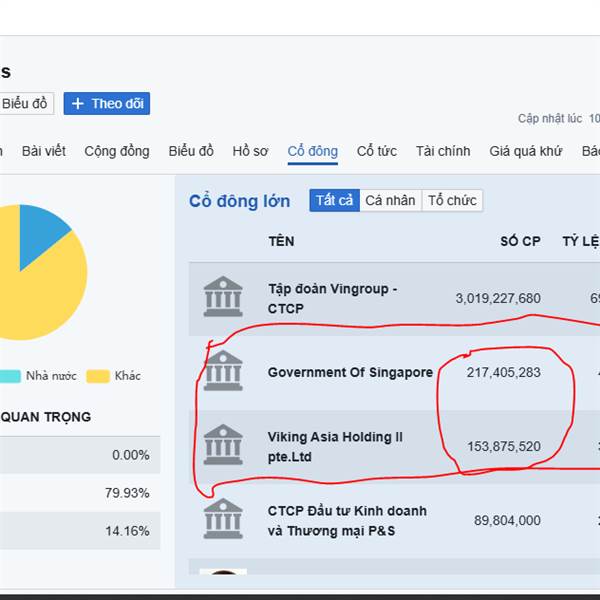Click the institution icon for CTCP Đầu tư P&S
This screenshot has width=600, height=600.
tap(223, 518)
